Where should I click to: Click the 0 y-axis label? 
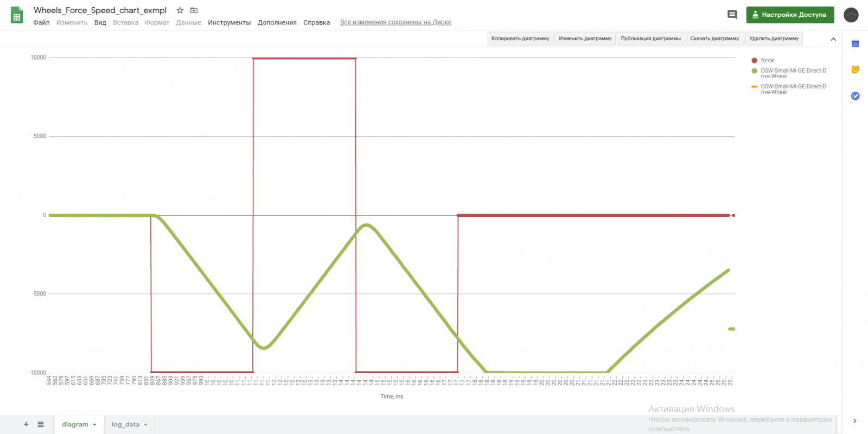[44, 215]
